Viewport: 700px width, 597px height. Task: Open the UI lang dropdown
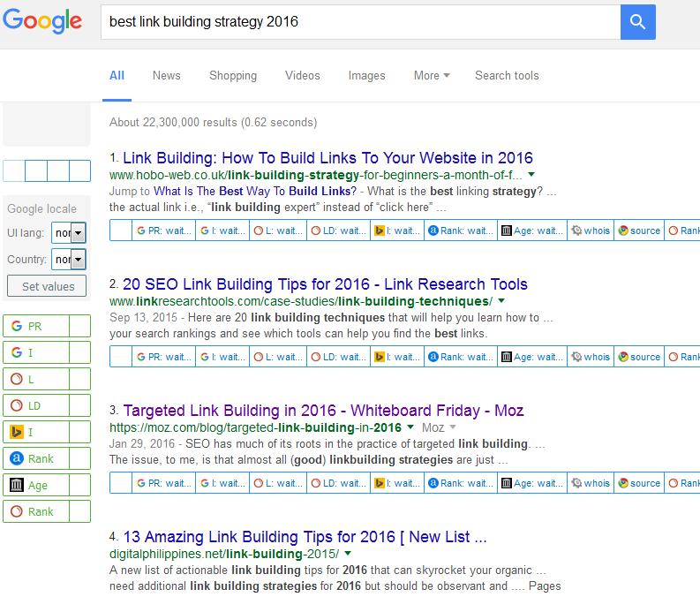click(69, 232)
